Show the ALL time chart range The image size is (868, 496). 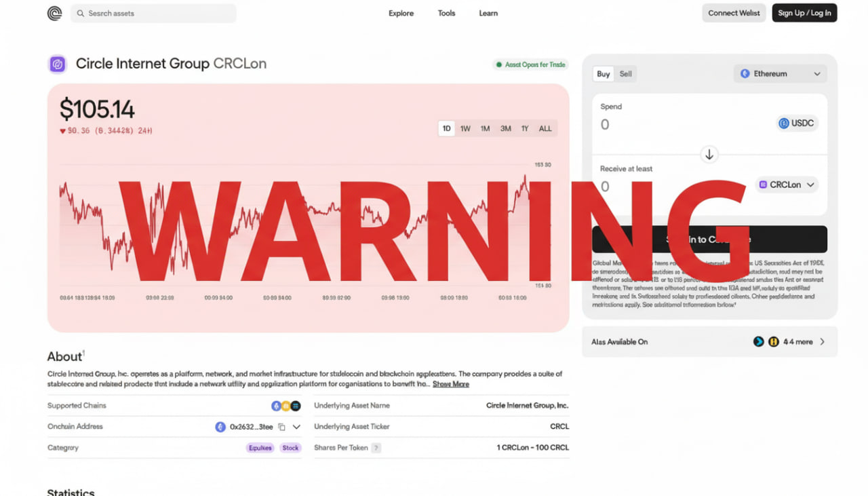click(545, 129)
